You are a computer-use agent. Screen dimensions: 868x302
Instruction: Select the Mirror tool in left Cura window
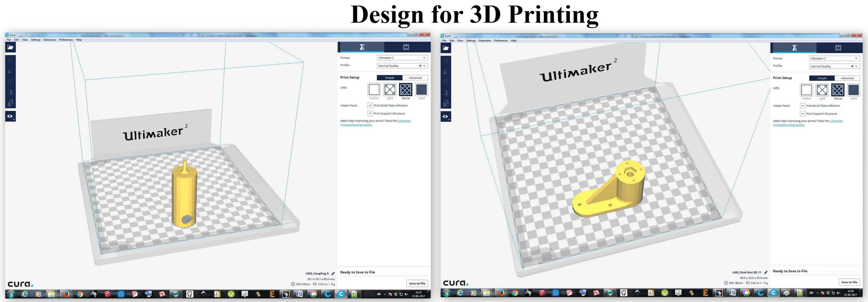(10, 92)
